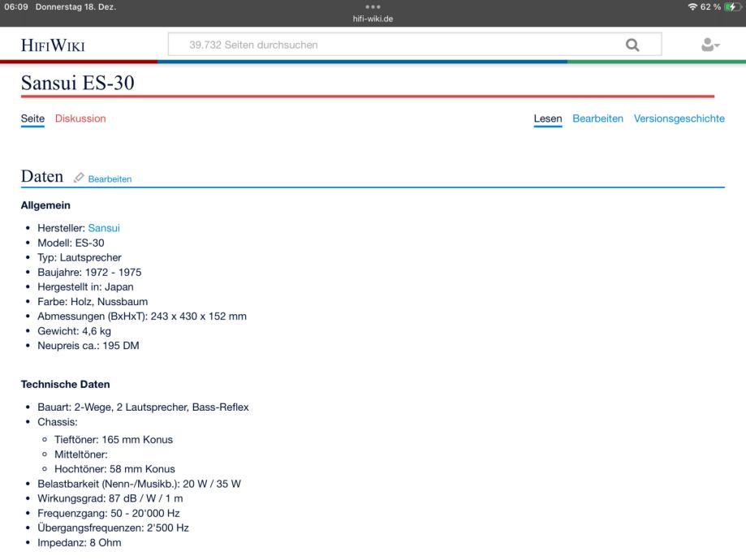The width and height of the screenshot is (746, 560).
Task: Focus the 'Seiten durchsuchen' search field
Action: (x=415, y=45)
